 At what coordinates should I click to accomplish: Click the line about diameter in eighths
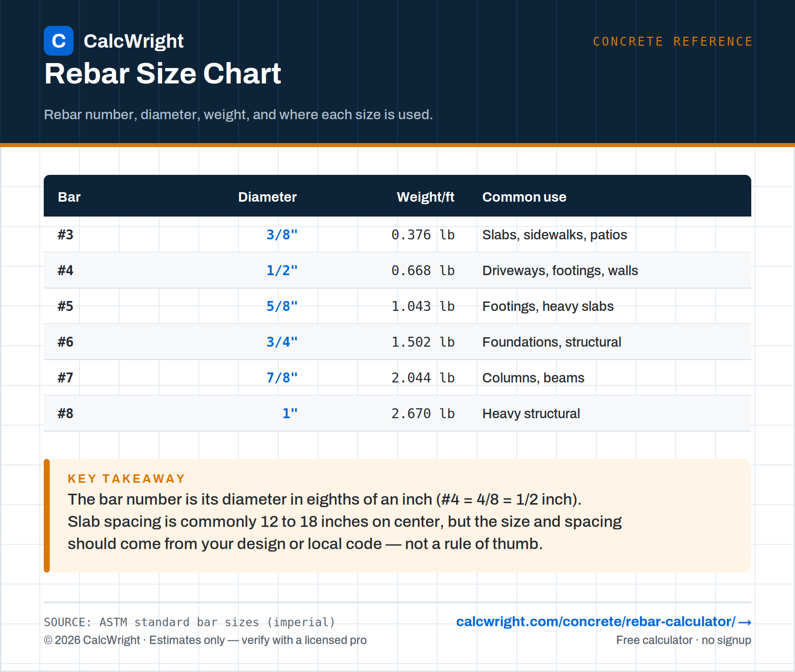(x=324, y=499)
